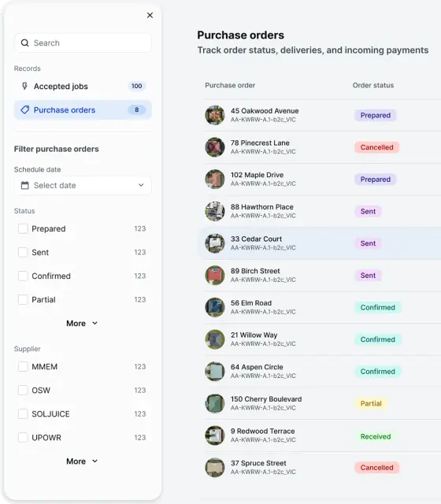Click Sent badge for 88 Hawthorn Place

(x=368, y=211)
